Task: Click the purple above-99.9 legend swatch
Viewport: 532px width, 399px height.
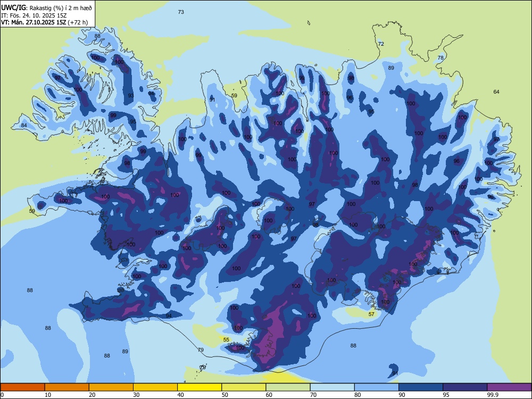Action: point(509,387)
